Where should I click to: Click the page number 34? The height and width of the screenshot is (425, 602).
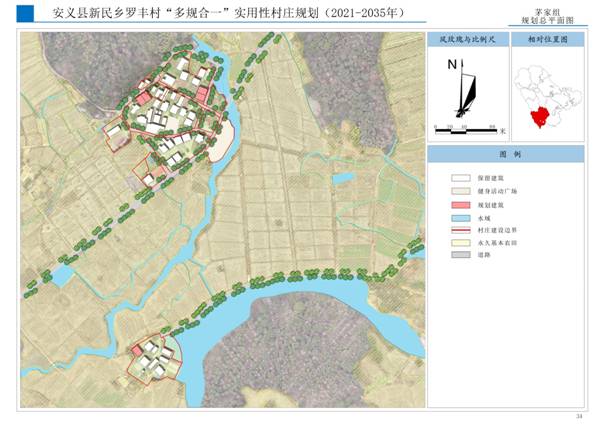point(579,417)
